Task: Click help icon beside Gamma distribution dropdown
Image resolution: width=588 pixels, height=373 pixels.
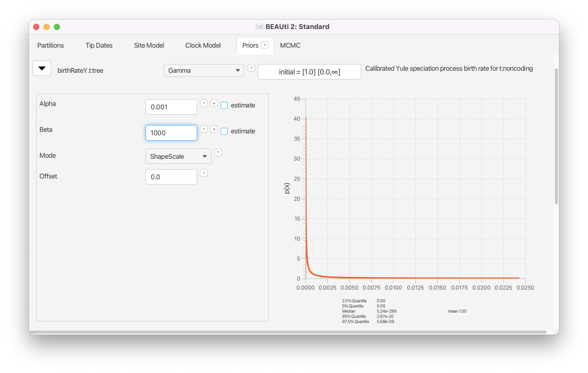Action: (x=251, y=68)
